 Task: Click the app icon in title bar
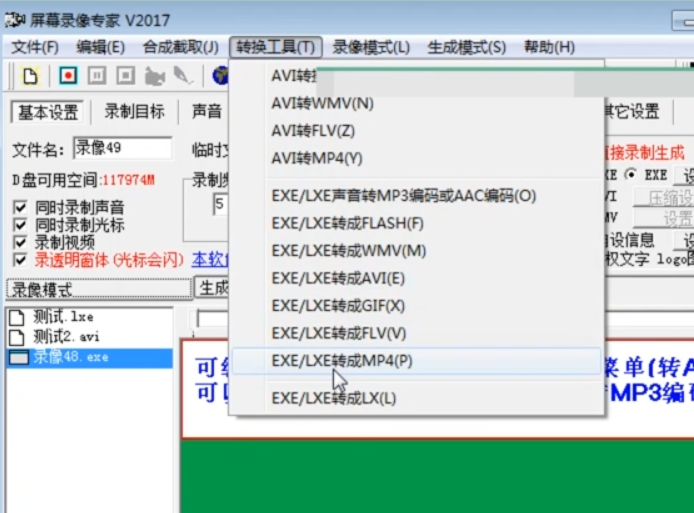(15, 19)
